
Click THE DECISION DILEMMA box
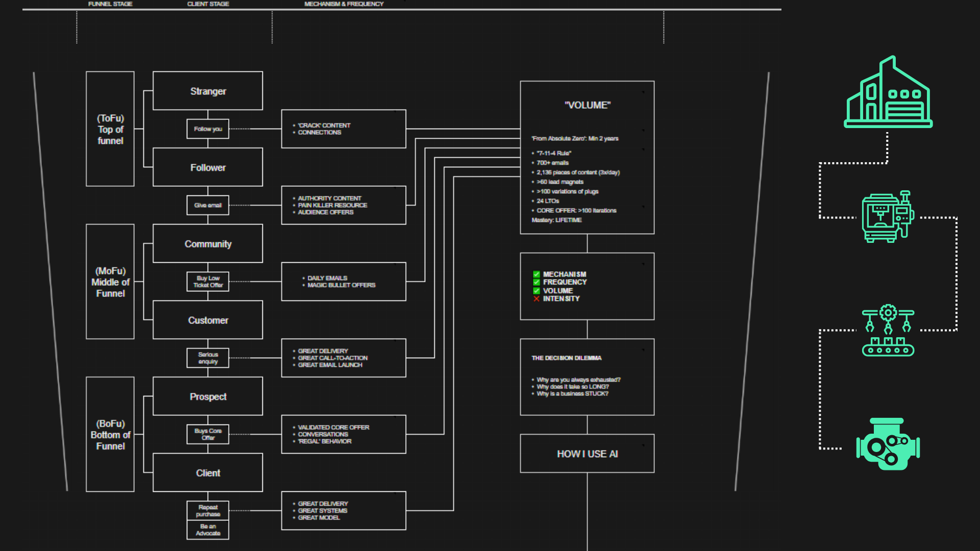(x=587, y=377)
